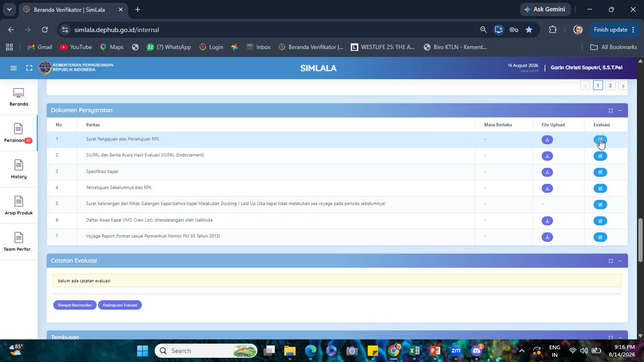This screenshot has height=362, width=644.
Task: Click the Kesimpulan Evaluasi button
Action: [120, 305]
